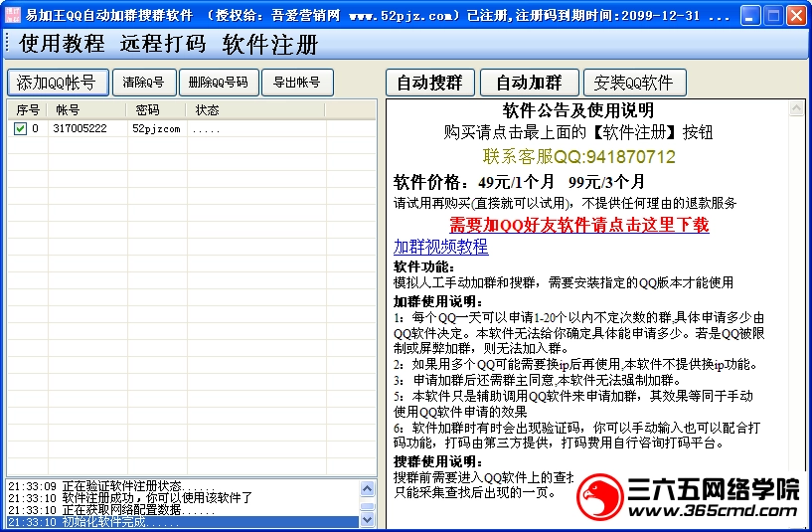Open the 加群视频教程 link

tap(440, 247)
